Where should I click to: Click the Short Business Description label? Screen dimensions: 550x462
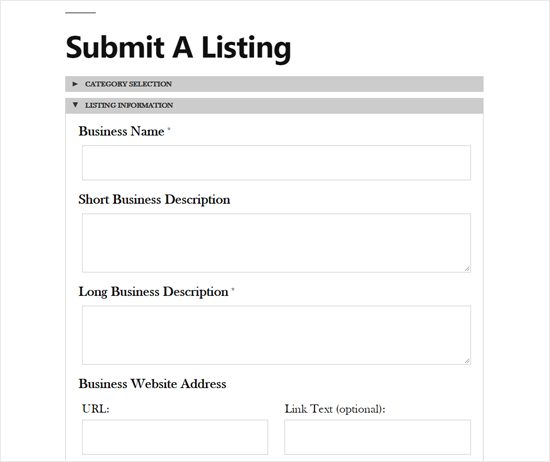tap(154, 200)
